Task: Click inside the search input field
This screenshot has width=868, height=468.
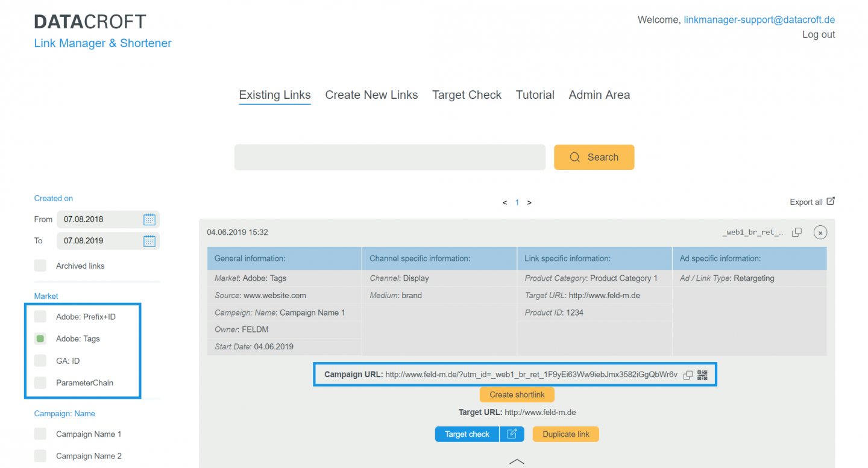Action: (x=390, y=157)
